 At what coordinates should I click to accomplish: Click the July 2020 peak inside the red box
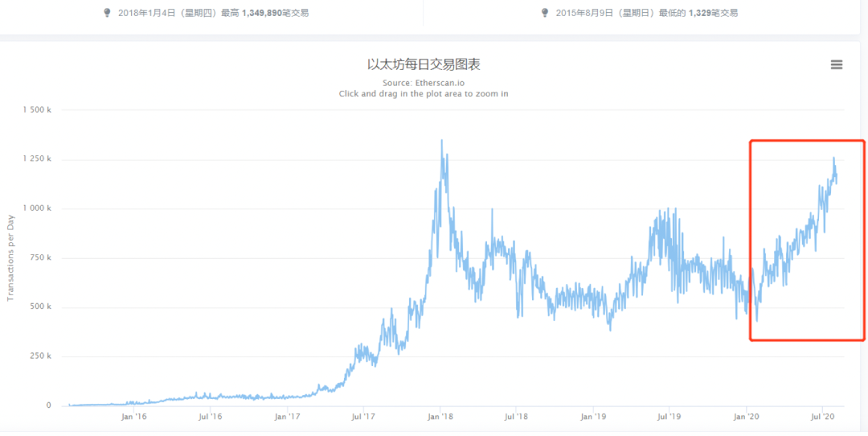(x=833, y=158)
